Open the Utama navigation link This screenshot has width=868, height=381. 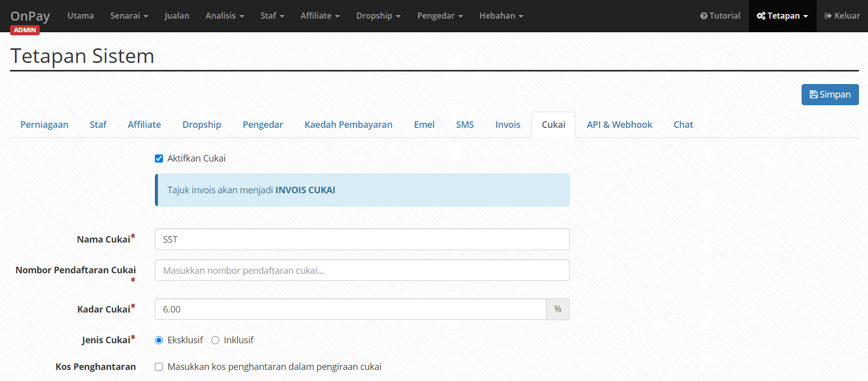(x=80, y=16)
